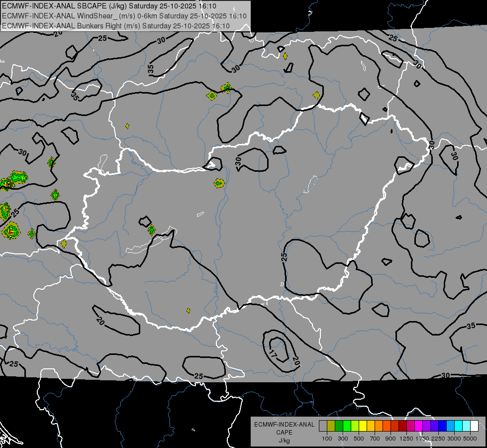Select green CAPE cell north of Balaton
The height and width of the screenshot is (448, 487).
click(x=151, y=230)
